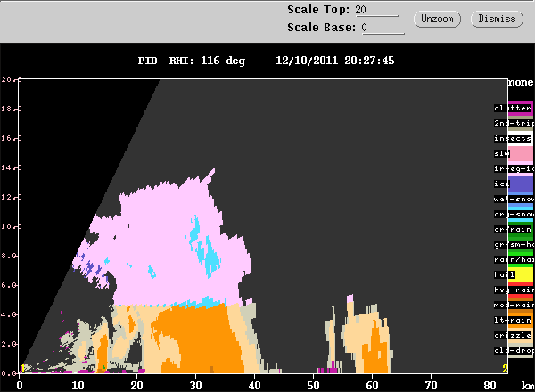
Task: Click the 18.0 height axis label
Action: [x=12, y=109]
